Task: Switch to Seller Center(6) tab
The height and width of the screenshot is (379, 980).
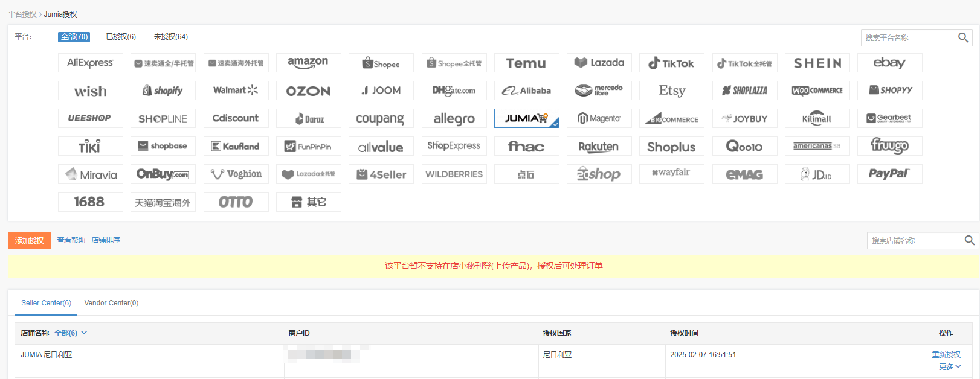Action: pos(46,303)
